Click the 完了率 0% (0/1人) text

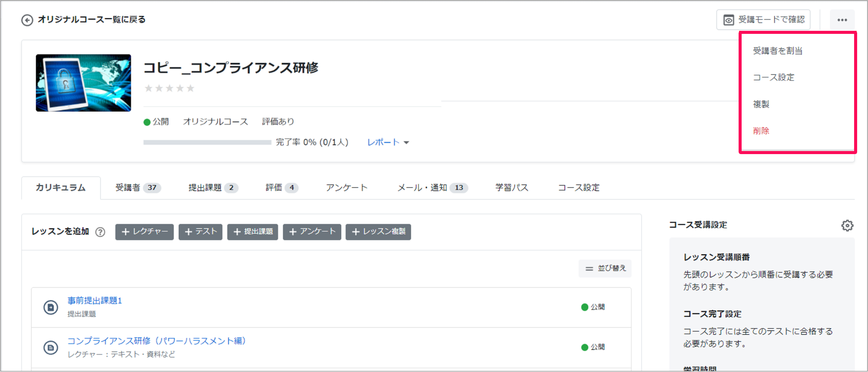[312, 142]
